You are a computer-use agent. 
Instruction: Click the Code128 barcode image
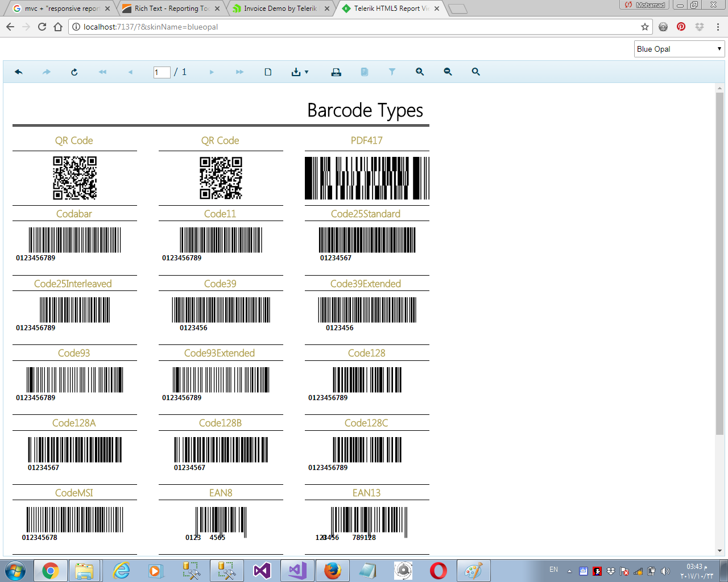tap(367, 380)
